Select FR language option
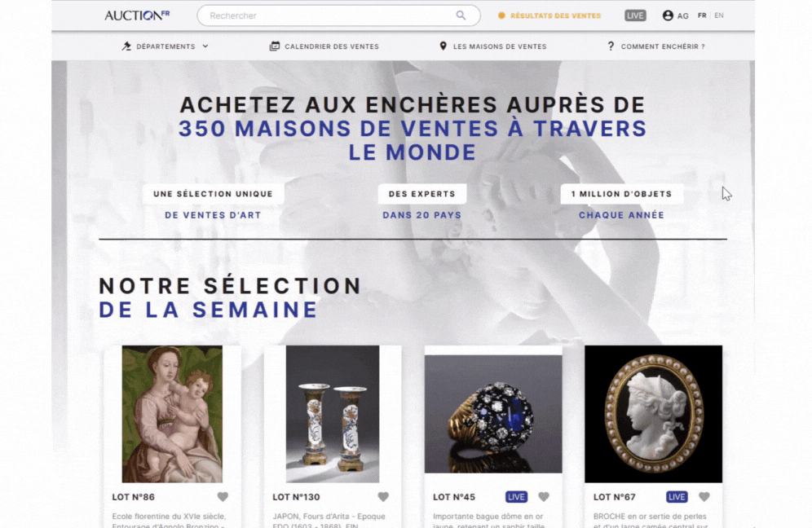The height and width of the screenshot is (528, 812). [702, 15]
